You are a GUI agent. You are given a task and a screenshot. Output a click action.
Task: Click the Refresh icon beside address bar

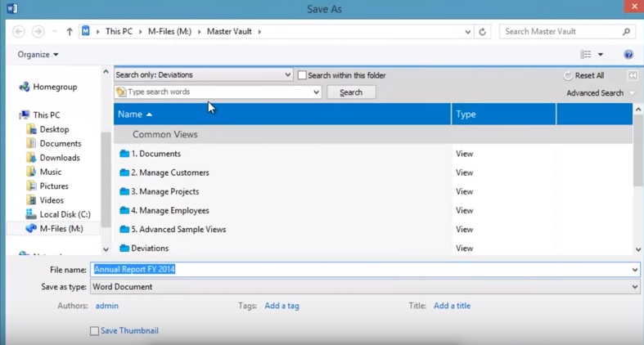(483, 32)
